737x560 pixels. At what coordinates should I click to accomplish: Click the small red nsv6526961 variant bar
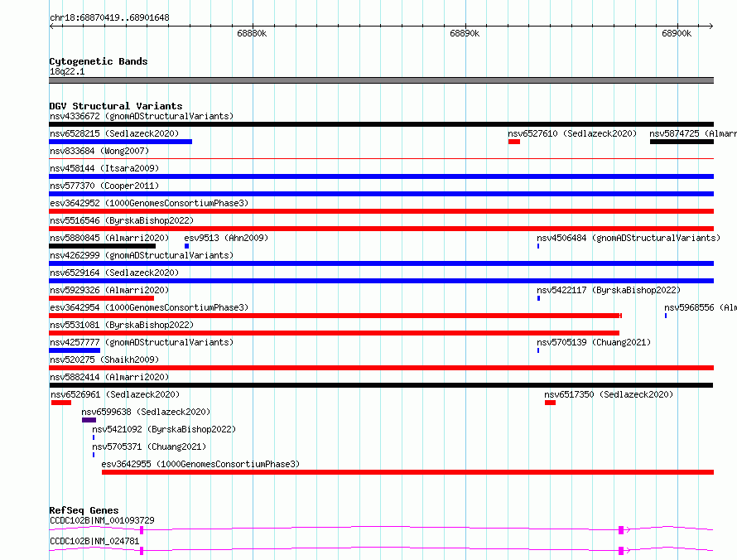[x=61, y=403]
